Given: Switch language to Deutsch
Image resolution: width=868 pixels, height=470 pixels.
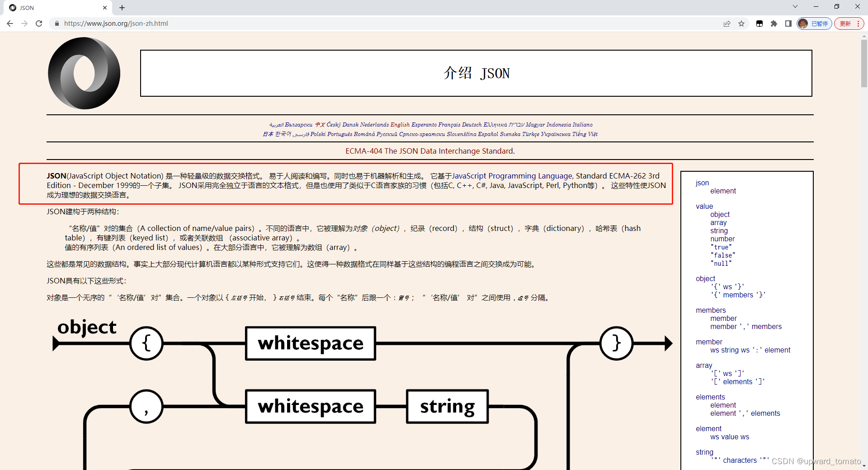Looking at the screenshot, I should point(472,125).
